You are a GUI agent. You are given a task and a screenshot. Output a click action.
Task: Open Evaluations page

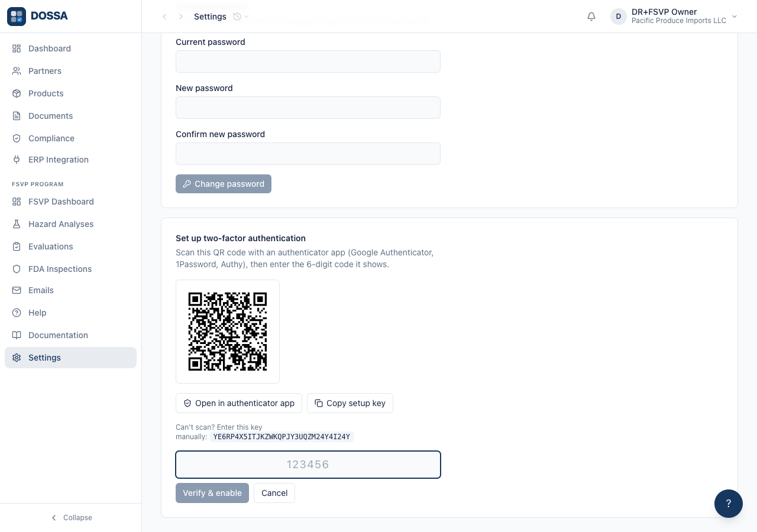tap(70, 246)
